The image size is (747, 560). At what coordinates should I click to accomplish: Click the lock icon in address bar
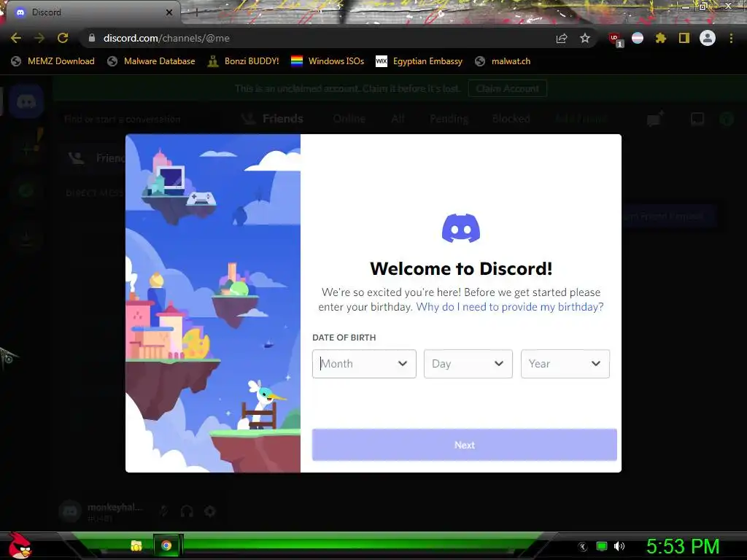92,38
